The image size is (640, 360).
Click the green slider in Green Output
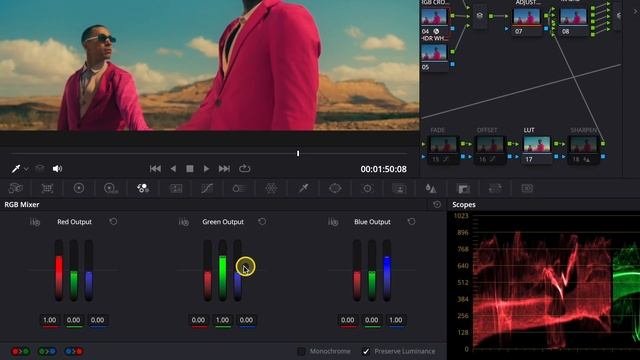(222, 270)
